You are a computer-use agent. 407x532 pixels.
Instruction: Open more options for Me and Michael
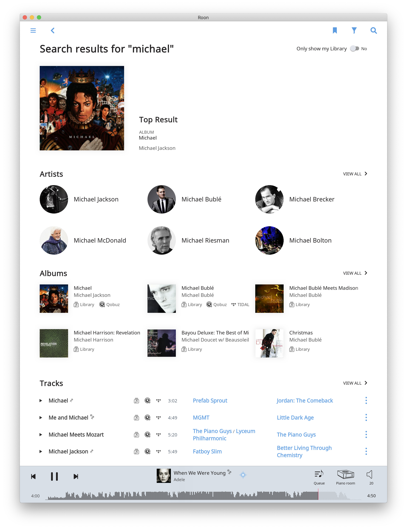[x=366, y=418]
